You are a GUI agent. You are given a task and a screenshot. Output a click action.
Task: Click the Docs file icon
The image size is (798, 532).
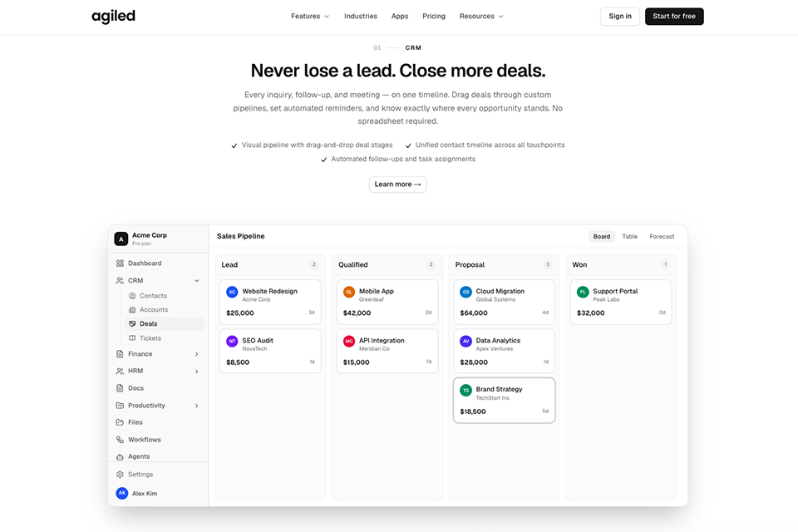(120, 388)
